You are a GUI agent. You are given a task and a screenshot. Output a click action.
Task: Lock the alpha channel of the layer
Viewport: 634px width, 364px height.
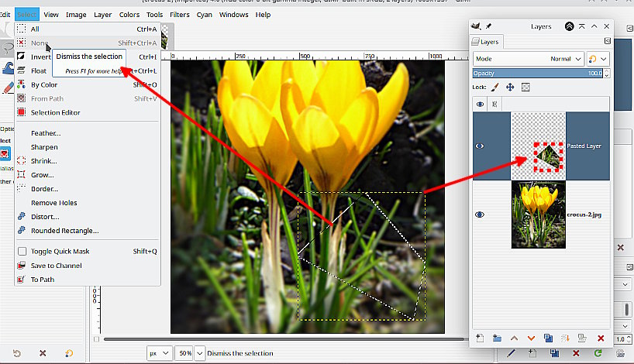click(525, 87)
